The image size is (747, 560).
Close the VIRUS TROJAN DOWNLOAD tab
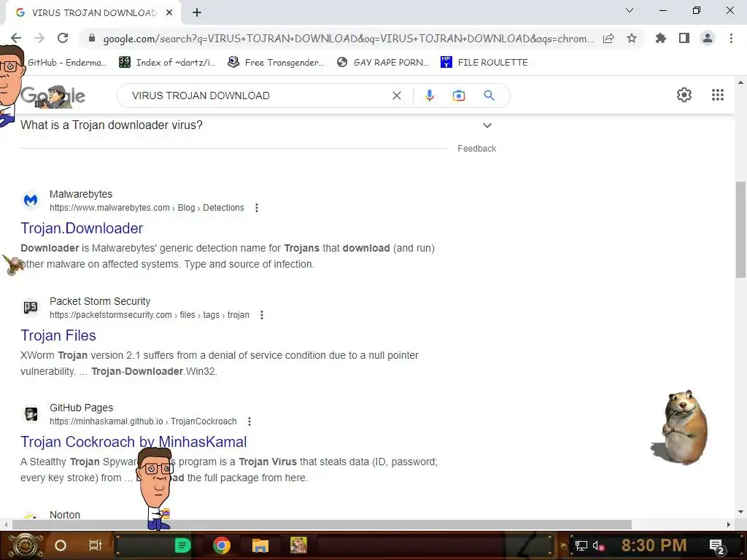[169, 13]
